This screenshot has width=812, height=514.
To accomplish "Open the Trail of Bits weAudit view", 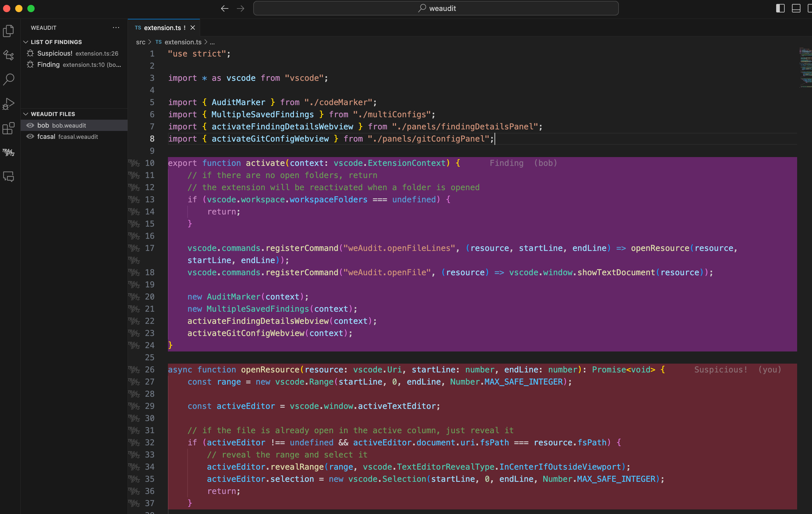I will coord(9,152).
